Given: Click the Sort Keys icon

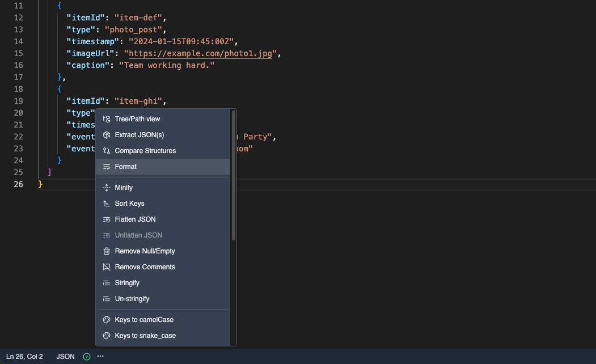Looking at the screenshot, I should tap(107, 204).
